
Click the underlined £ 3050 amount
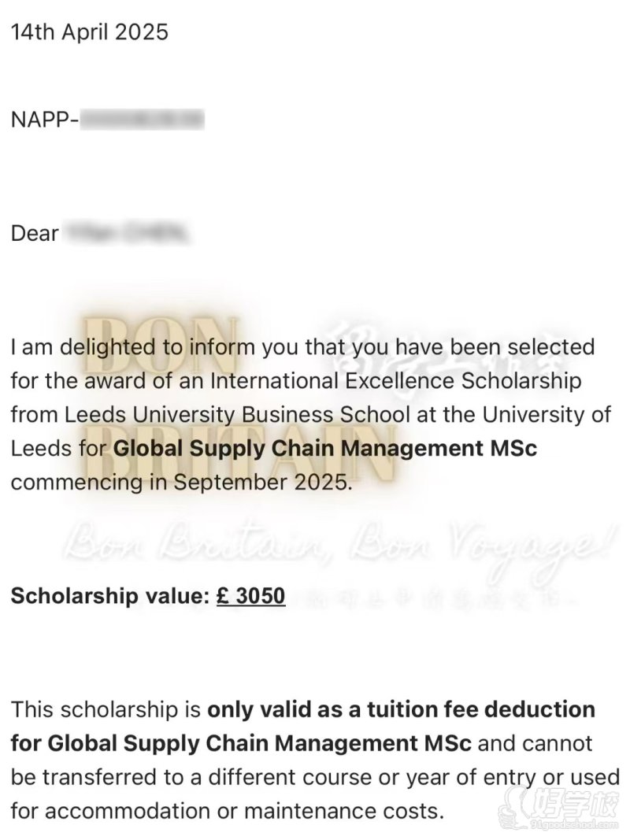click(x=250, y=595)
